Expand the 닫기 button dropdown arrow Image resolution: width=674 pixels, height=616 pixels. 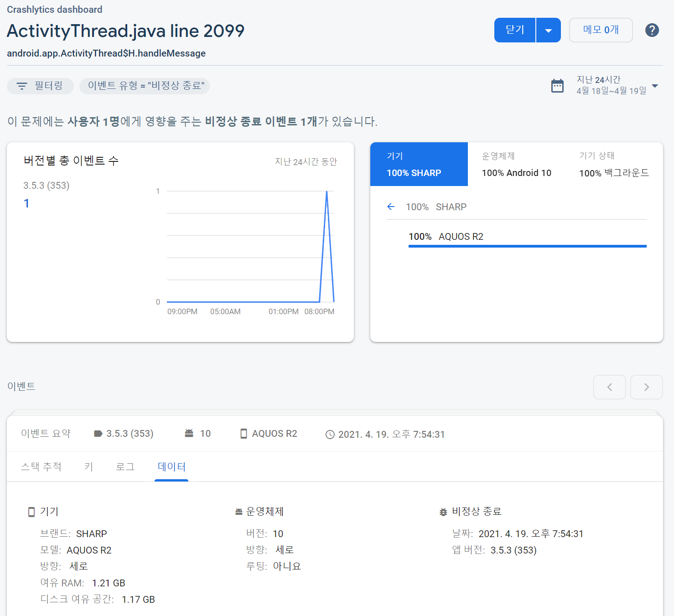(x=549, y=31)
